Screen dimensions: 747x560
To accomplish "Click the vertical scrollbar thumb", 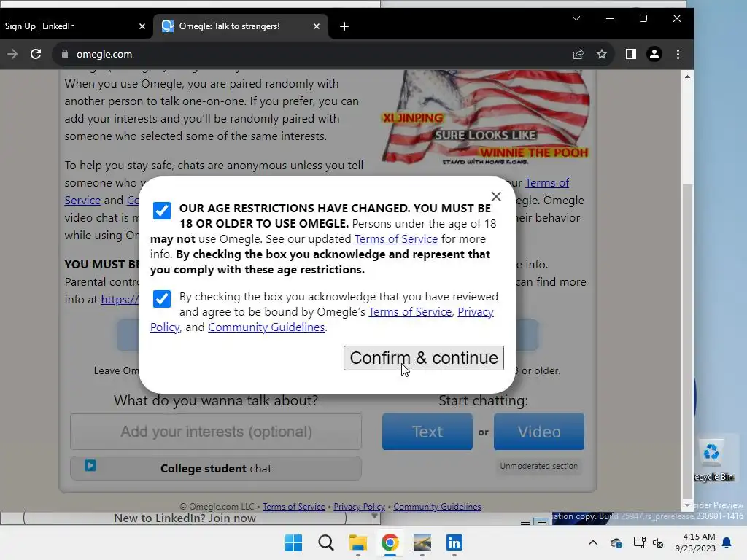I will 687,341.
